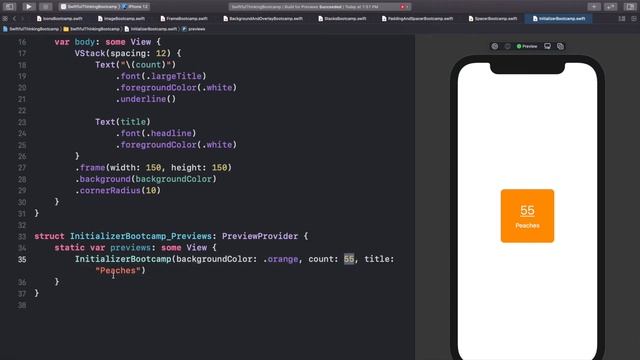
Task: Switch to PaddingAndSpacerBootcamp.swift tab
Action: [x=417, y=18]
